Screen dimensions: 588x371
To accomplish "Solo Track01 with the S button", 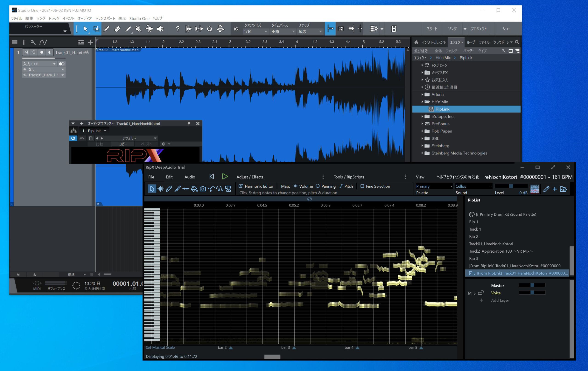I will tap(34, 52).
